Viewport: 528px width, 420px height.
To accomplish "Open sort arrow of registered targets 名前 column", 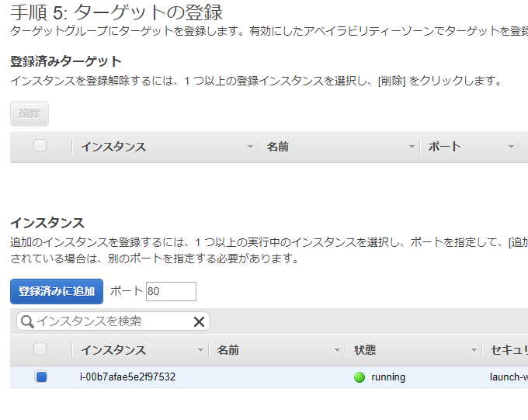I will 412,147.
